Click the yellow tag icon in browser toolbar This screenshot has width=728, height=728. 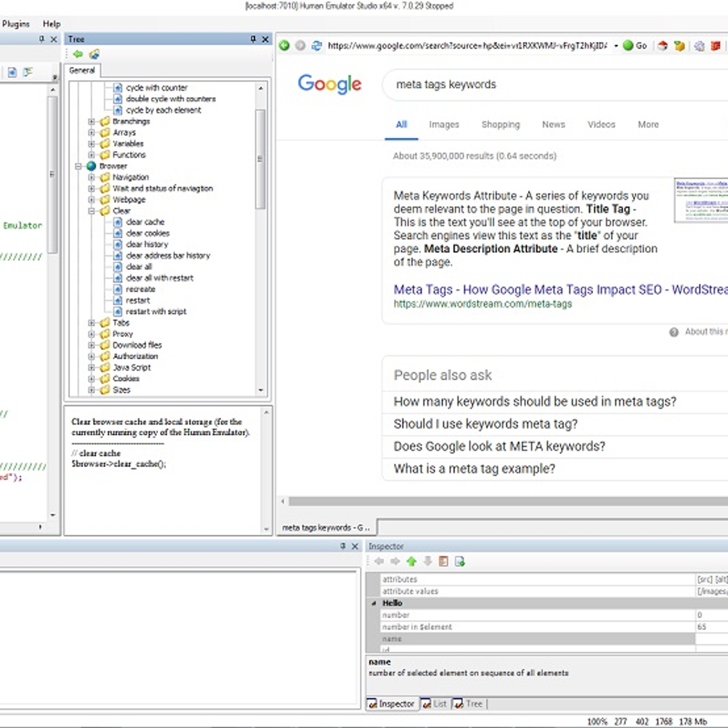[x=679, y=45]
